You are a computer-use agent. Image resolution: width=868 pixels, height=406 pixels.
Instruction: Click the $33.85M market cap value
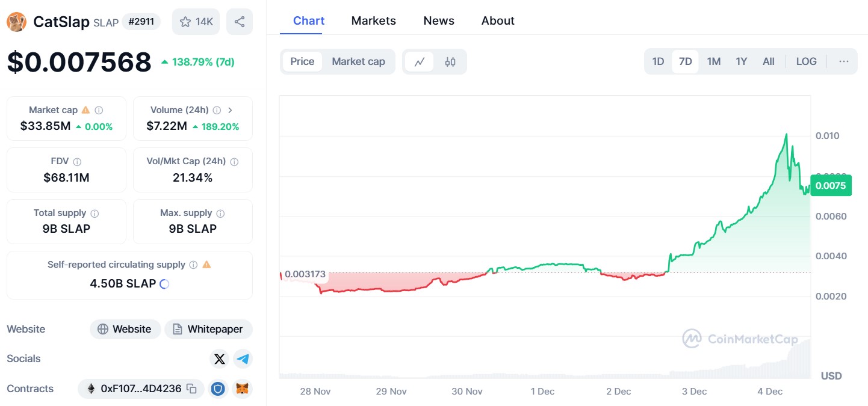coord(45,126)
